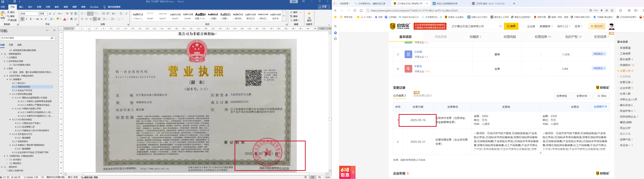Click the 替换 replace tool in editing group
This screenshot has height=179, width=644.
point(294,16)
